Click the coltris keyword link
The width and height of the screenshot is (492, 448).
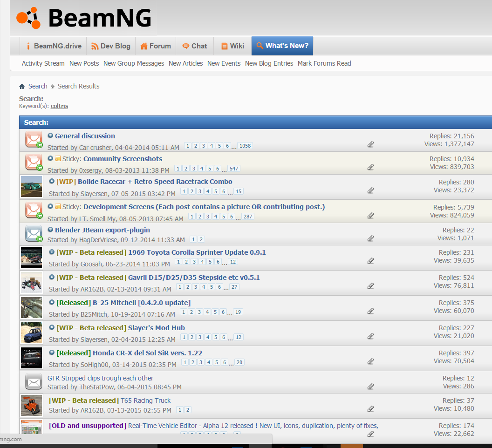point(59,106)
